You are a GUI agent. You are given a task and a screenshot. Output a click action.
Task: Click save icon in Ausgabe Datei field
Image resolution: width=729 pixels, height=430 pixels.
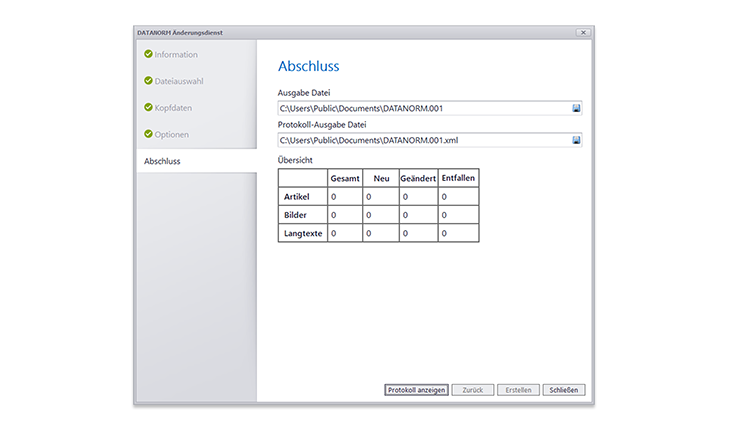(576, 108)
